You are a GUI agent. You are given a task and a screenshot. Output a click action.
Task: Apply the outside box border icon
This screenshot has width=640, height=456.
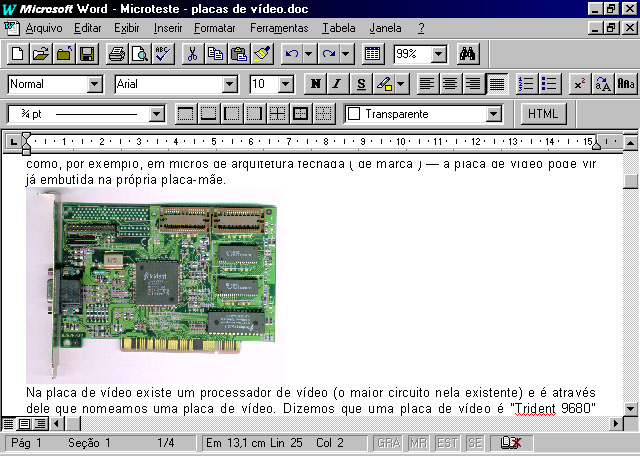click(301, 114)
